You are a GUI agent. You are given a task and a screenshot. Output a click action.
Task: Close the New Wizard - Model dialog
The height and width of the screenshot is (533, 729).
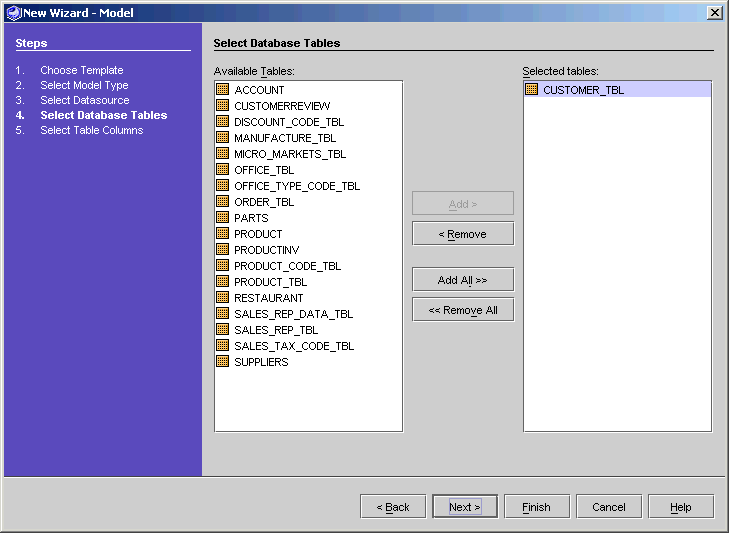[x=715, y=13]
